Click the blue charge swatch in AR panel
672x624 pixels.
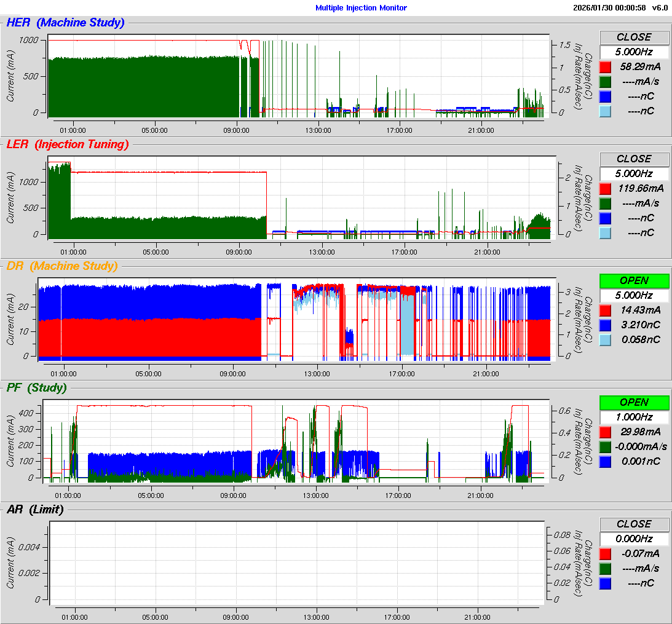pos(605,583)
